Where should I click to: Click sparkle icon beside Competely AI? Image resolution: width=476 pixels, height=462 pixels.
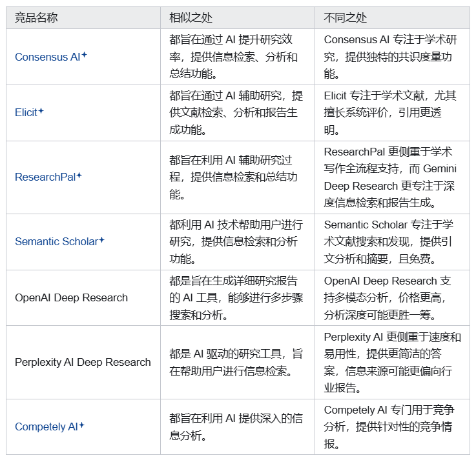81,425
